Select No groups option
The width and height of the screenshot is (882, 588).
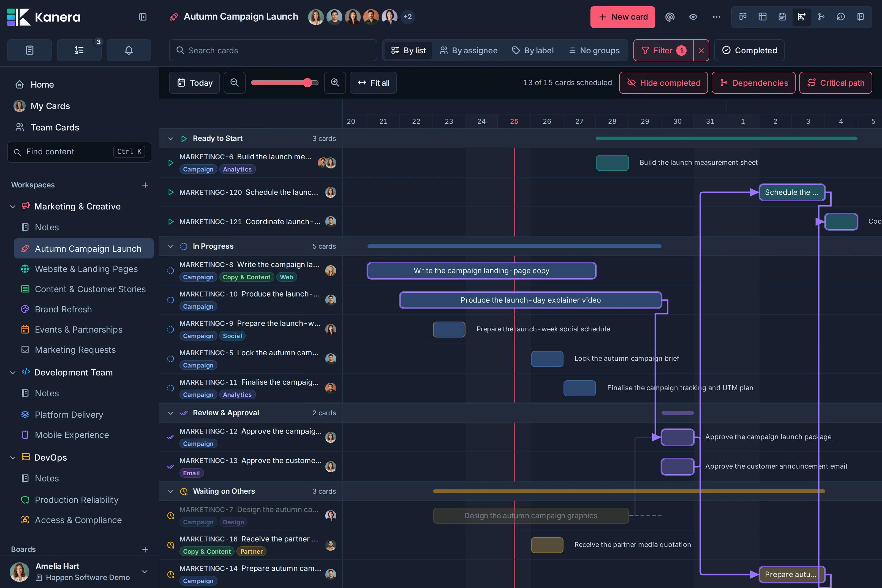pyautogui.click(x=594, y=50)
